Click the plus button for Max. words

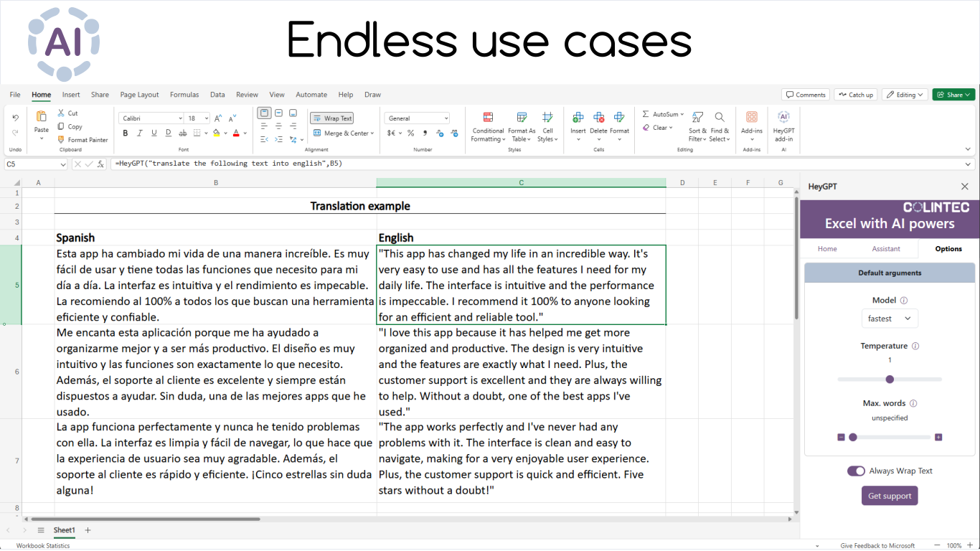[x=938, y=437]
